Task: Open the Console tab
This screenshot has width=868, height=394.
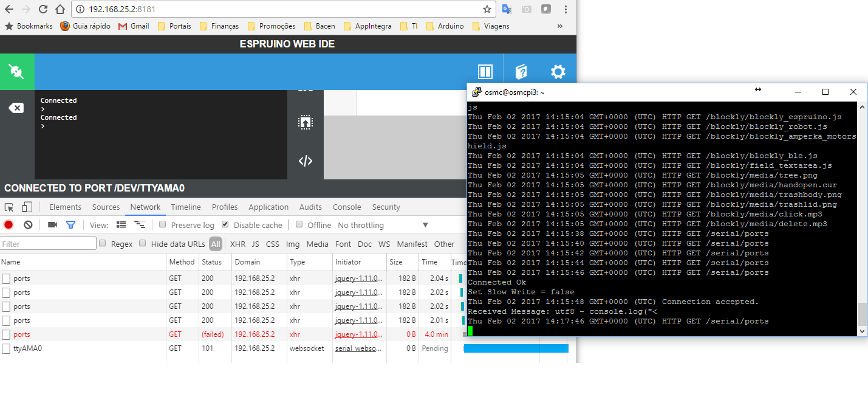Action: [x=347, y=207]
